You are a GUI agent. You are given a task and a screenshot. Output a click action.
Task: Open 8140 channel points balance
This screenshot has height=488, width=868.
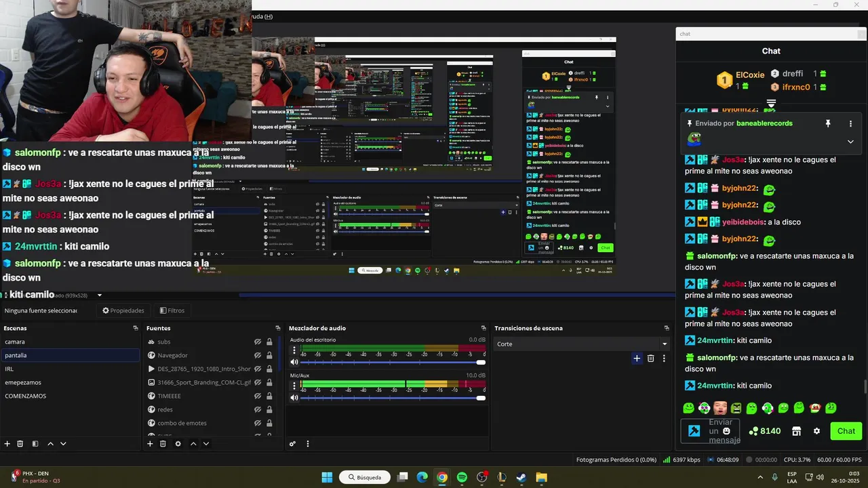(x=765, y=431)
